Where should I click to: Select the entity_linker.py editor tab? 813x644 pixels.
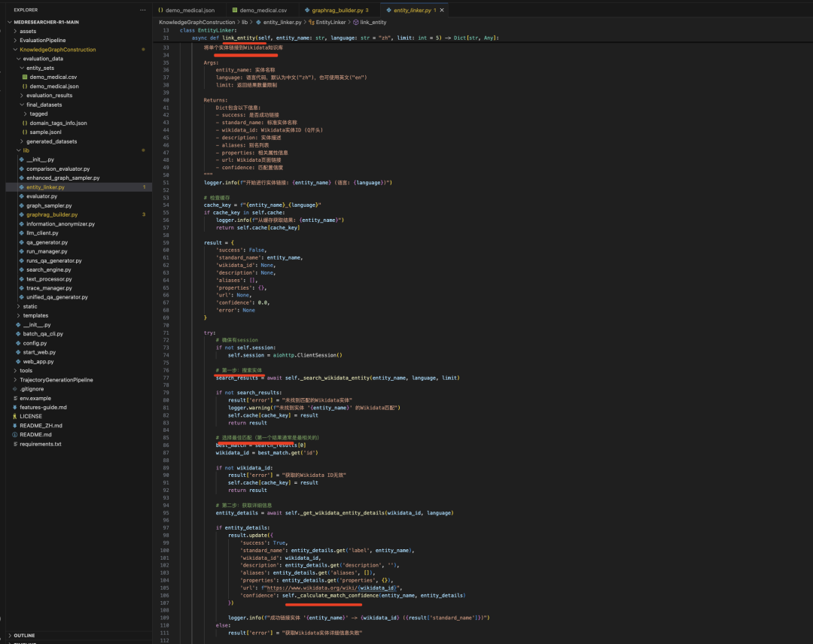[x=412, y=10]
